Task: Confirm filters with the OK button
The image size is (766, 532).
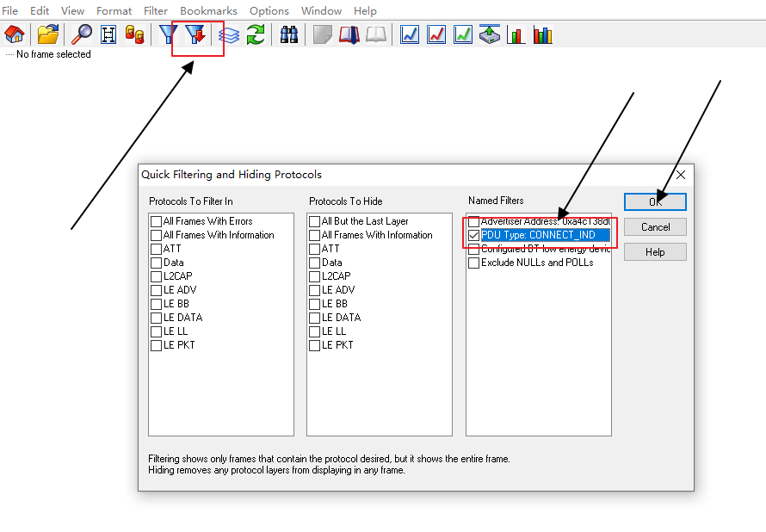Action: pos(655,201)
